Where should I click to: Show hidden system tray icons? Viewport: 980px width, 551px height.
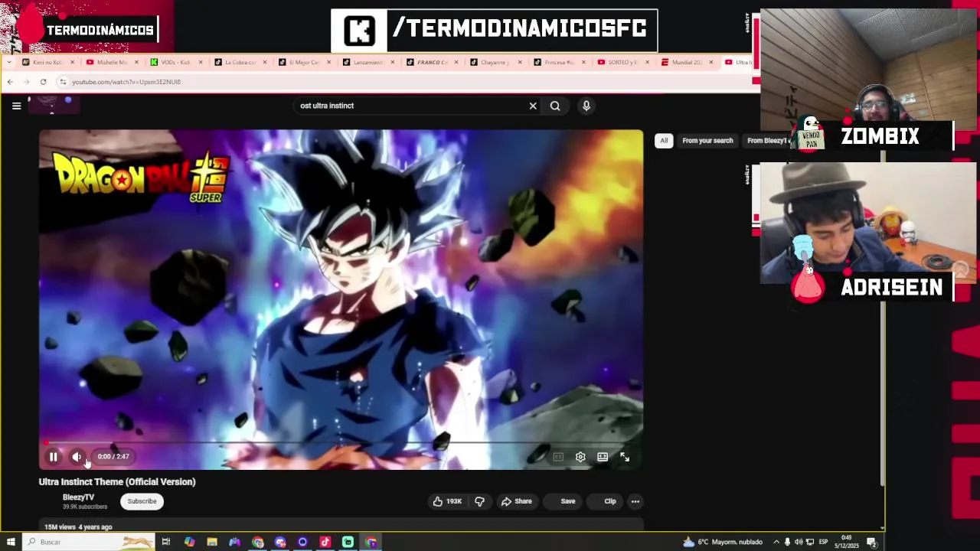coord(776,542)
